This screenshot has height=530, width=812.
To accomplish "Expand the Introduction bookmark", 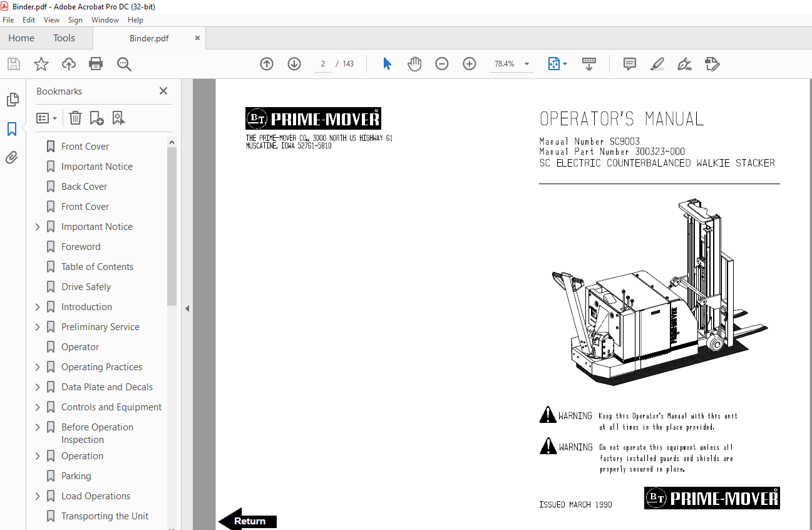I will [x=38, y=307].
